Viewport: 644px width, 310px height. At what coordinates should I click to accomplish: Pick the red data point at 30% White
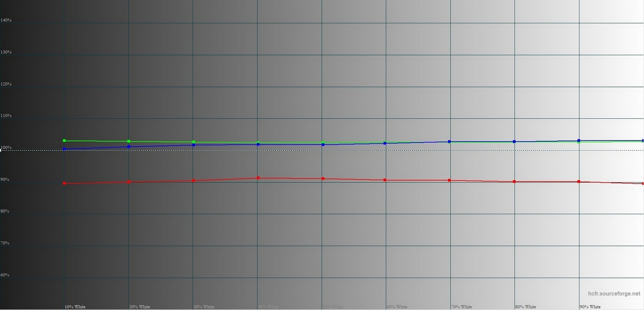pos(194,181)
